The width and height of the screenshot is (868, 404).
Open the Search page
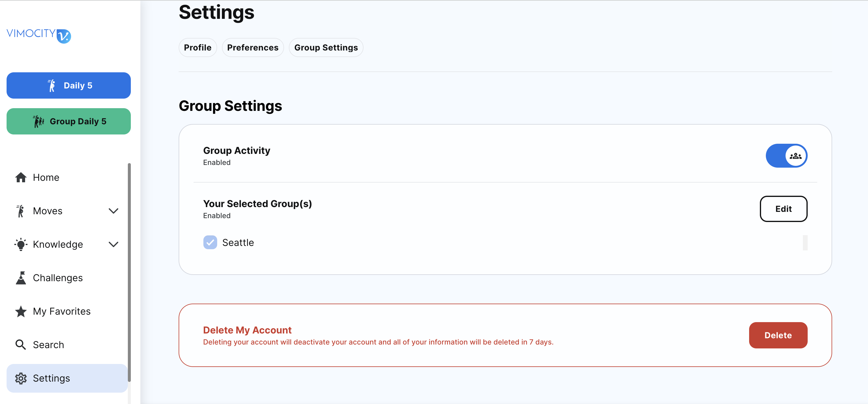[x=67, y=345]
